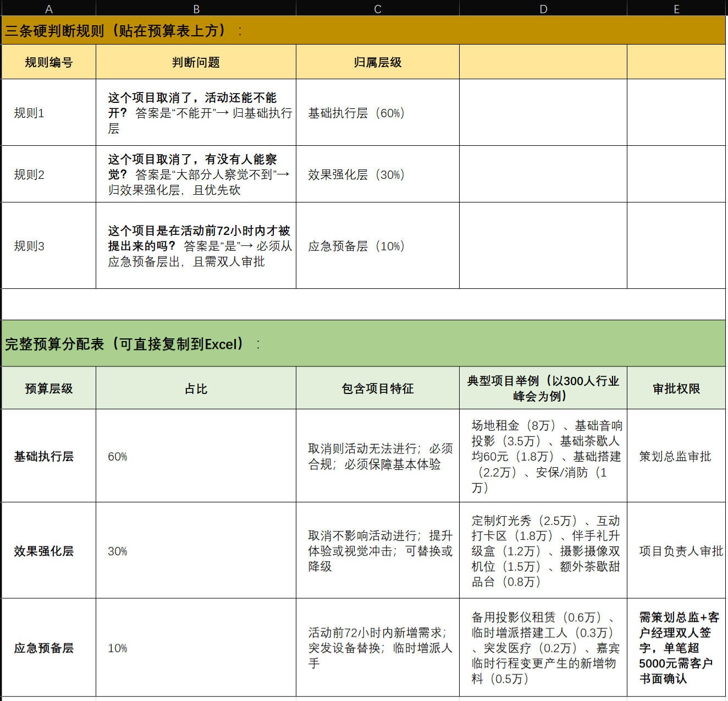Viewport: 728px width, 701px height.
Task: Select the cell 规则3
Action: (x=49, y=246)
